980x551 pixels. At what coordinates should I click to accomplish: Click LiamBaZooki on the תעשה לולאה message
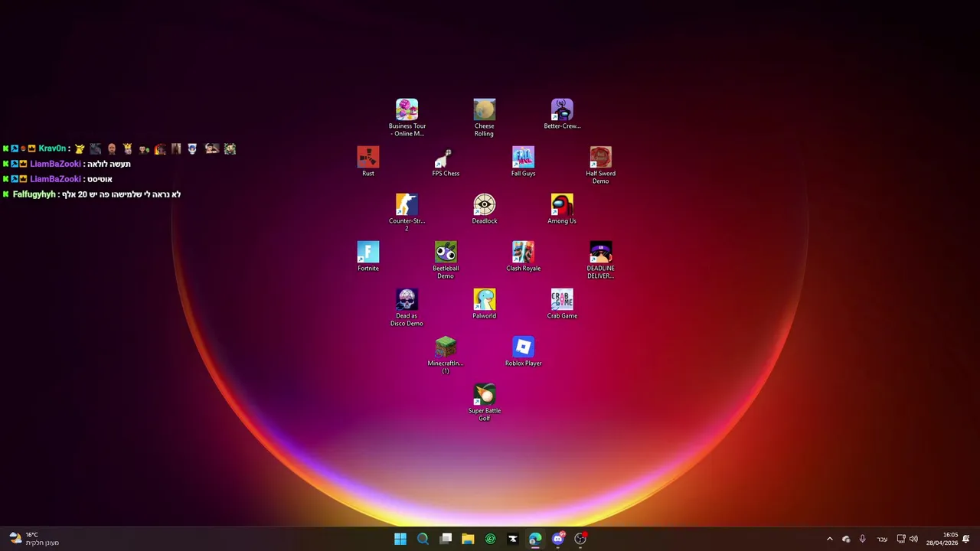coord(55,164)
